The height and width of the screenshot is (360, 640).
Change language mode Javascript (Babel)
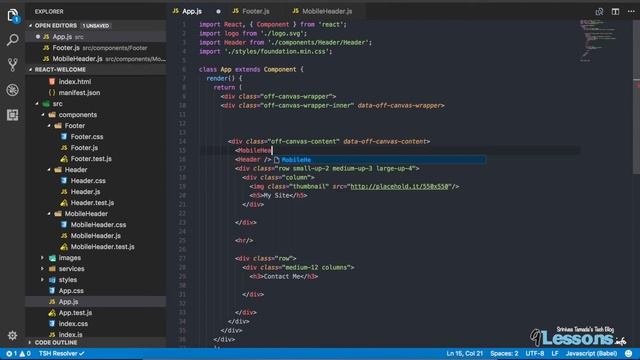tap(591, 353)
